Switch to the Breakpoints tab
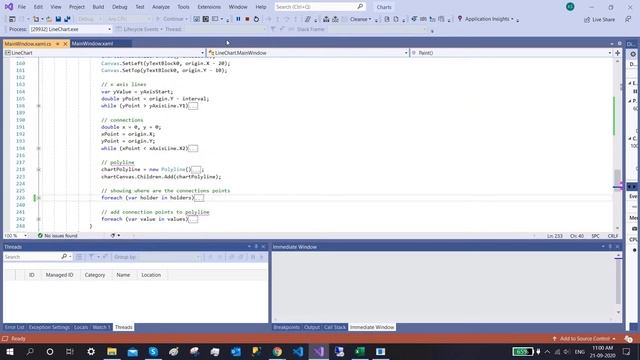640x360 pixels. coord(287,327)
